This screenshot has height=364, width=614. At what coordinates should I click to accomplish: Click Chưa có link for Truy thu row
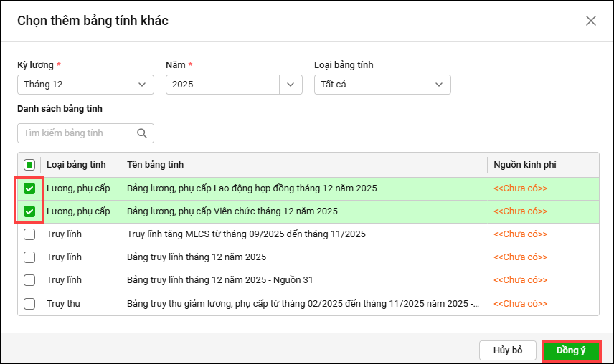520,304
